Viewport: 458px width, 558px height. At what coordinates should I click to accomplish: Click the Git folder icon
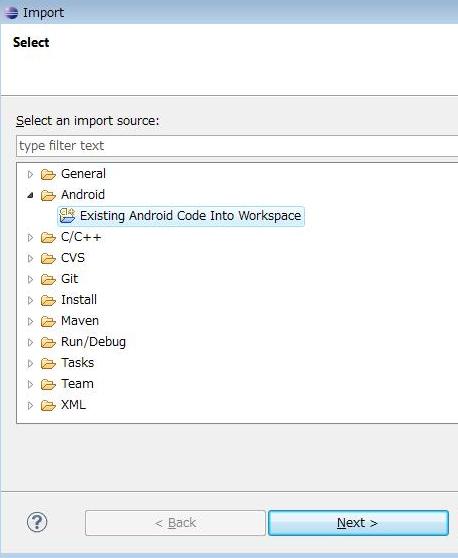click(48, 279)
